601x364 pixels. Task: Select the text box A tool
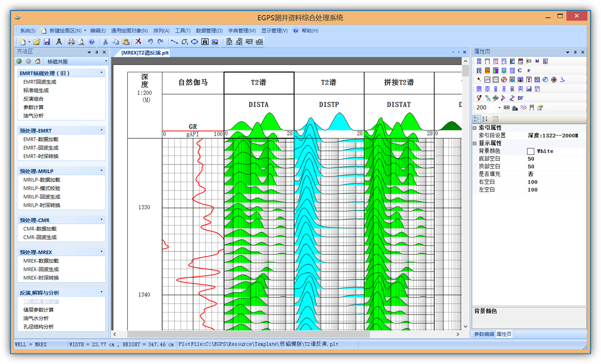[x=205, y=42]
